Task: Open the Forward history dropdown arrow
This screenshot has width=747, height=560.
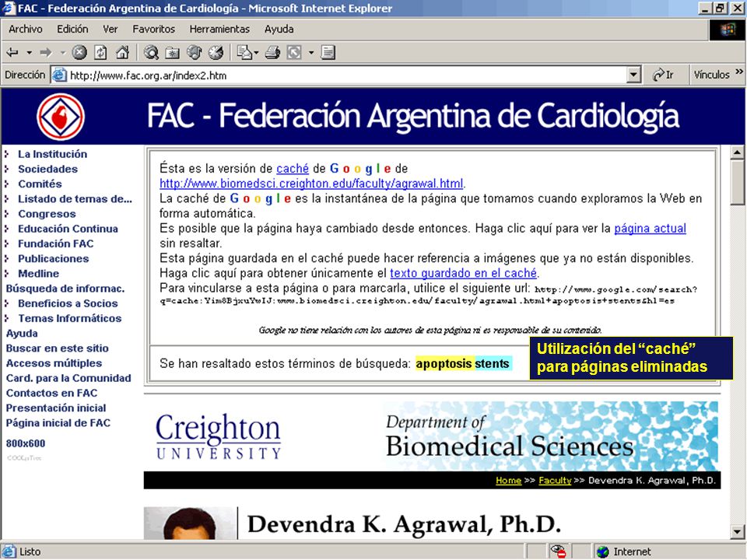Action: pyautogui.click(x=63, y=52)
